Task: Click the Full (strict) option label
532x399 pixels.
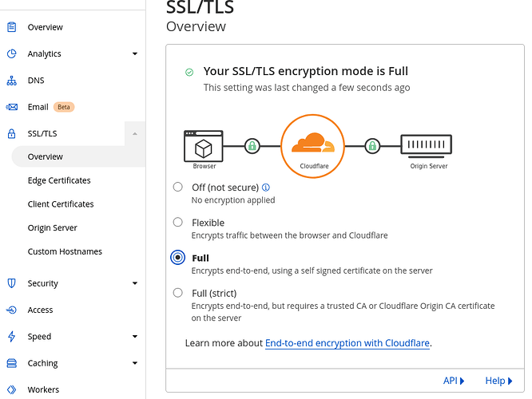Action: coord(214,293)
